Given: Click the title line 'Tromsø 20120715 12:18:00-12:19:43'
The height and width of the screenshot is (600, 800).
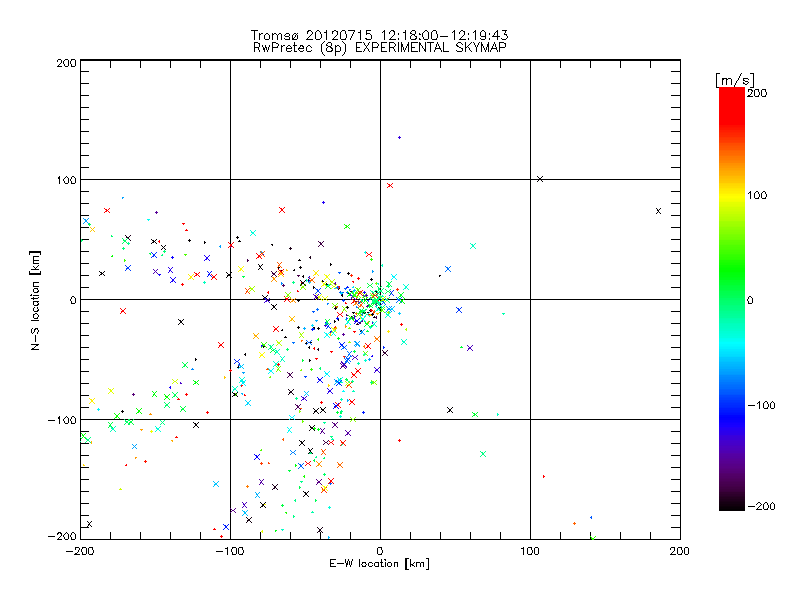Looking at the screenshot, I should [379, 35].
